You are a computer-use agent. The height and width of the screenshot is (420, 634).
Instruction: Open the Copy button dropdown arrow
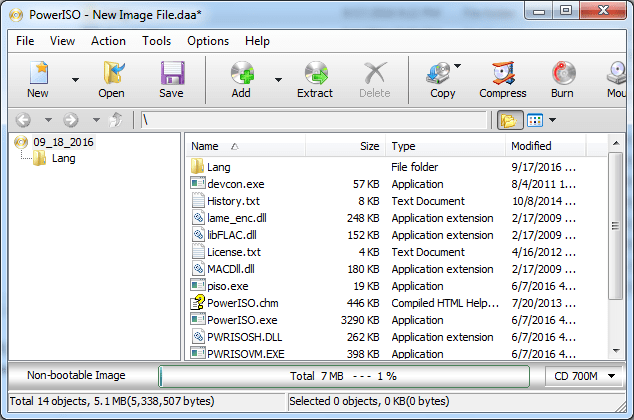point(457,66)
